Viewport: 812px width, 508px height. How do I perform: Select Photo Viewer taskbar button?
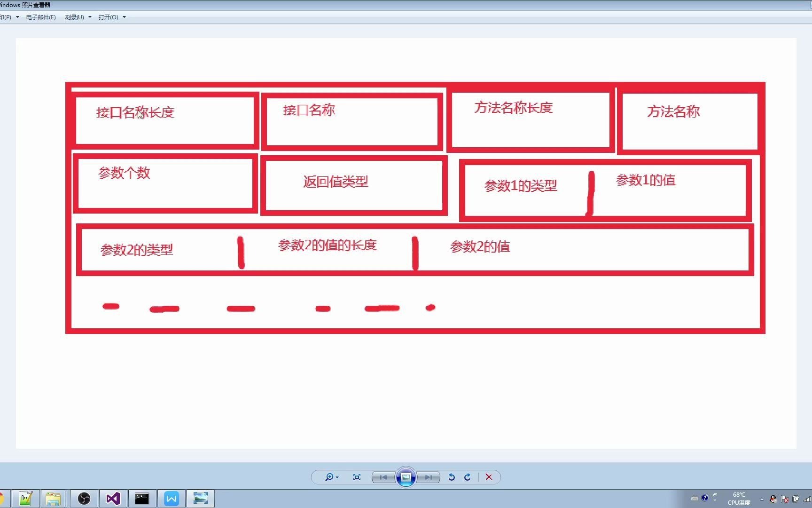pos(201,498)
